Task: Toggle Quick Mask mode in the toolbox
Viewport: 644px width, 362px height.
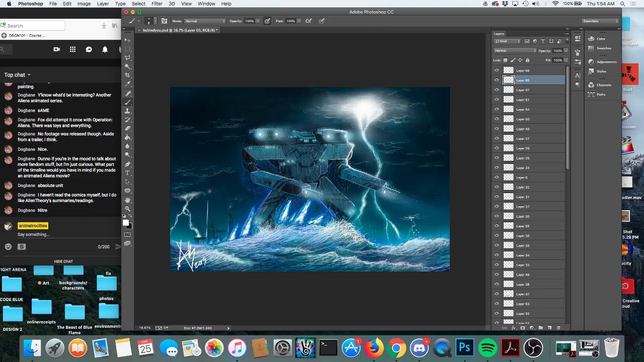Action: [x=127, y=235]
